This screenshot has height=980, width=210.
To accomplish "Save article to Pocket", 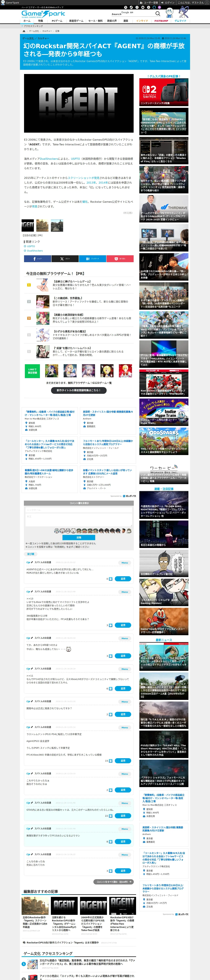I will (x=120, y=259).
